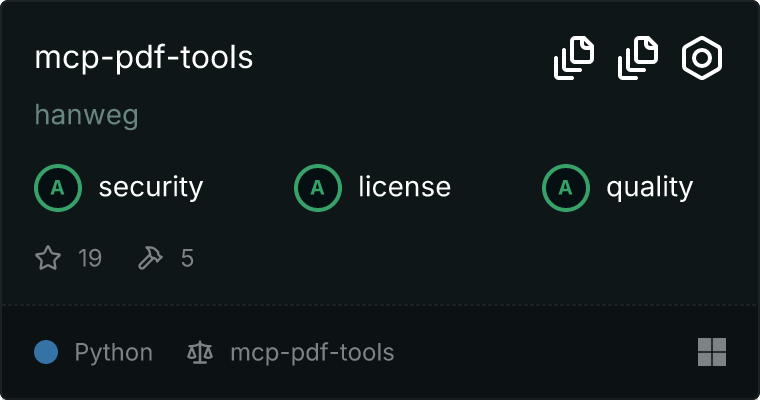Open the hanweg author profile link

click(x=87, y=116)
